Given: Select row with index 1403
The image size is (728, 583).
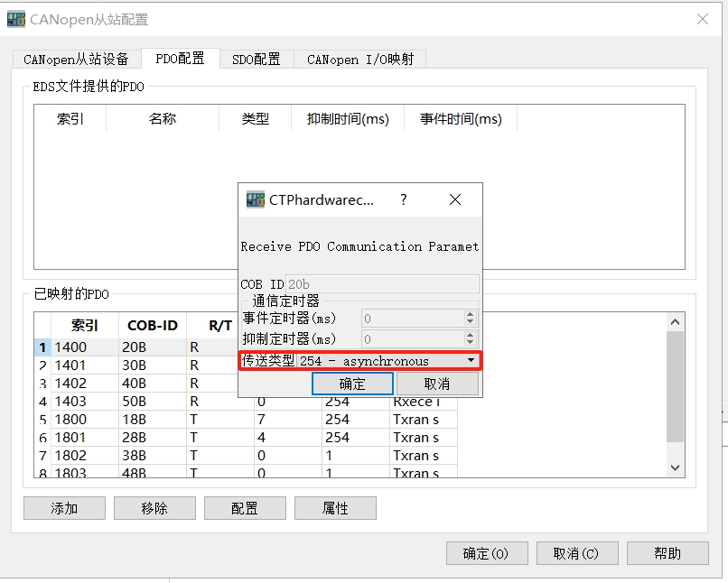Looking at the screenshot, I should [x=246, y=402].
